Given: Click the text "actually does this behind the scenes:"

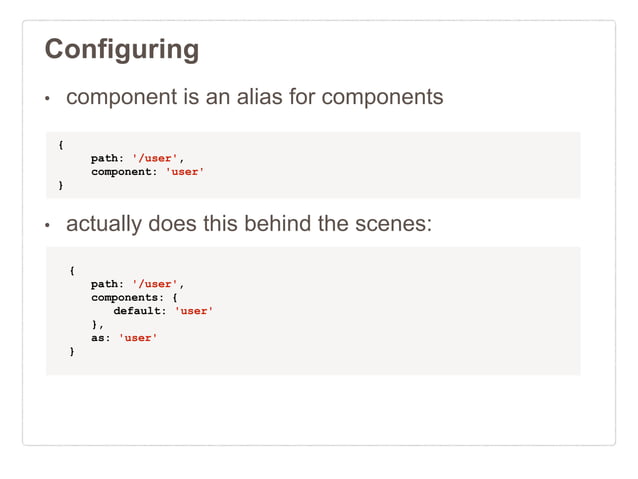Looking at the screenshot, I should pyautogui.click(x=249, y=224).
